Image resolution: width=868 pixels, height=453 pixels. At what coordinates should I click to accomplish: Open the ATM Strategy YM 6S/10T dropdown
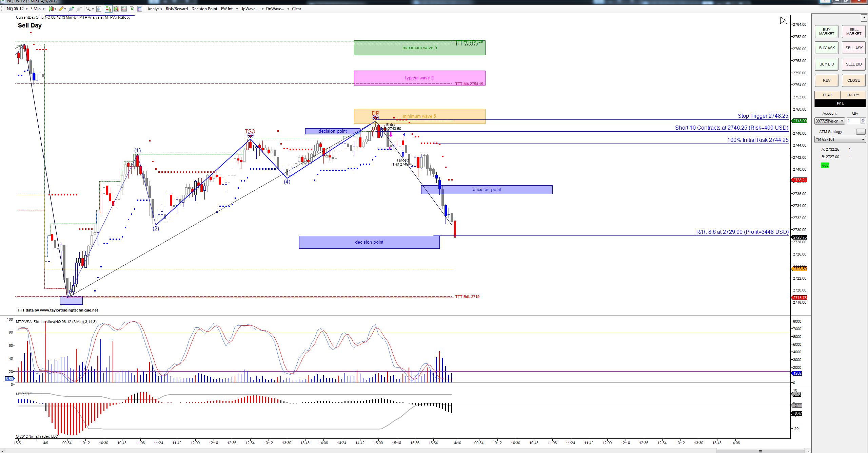[840, 139]
